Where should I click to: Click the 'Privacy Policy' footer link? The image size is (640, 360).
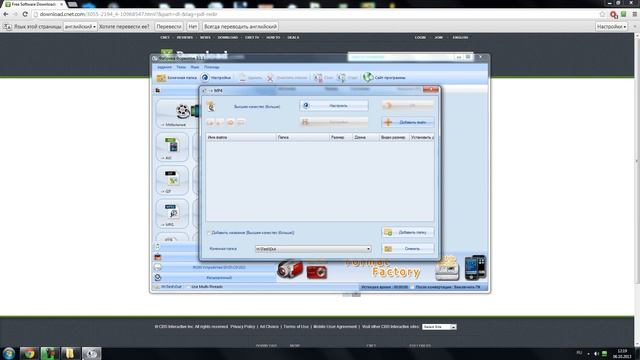tap(243, 327)
